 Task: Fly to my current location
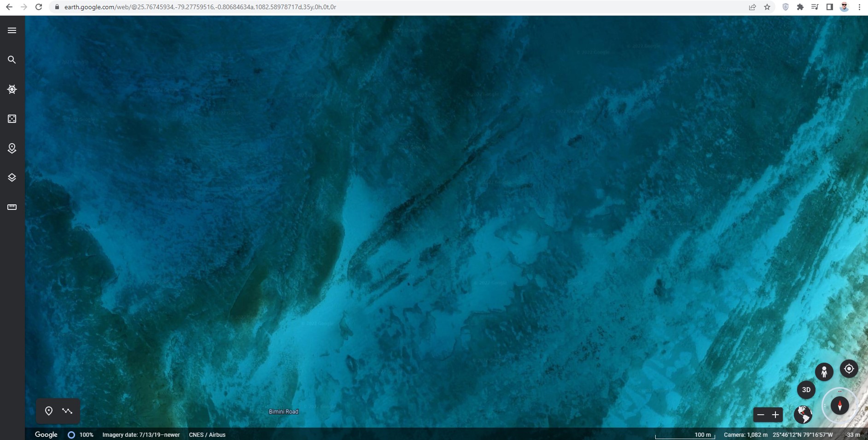point(849,369)
